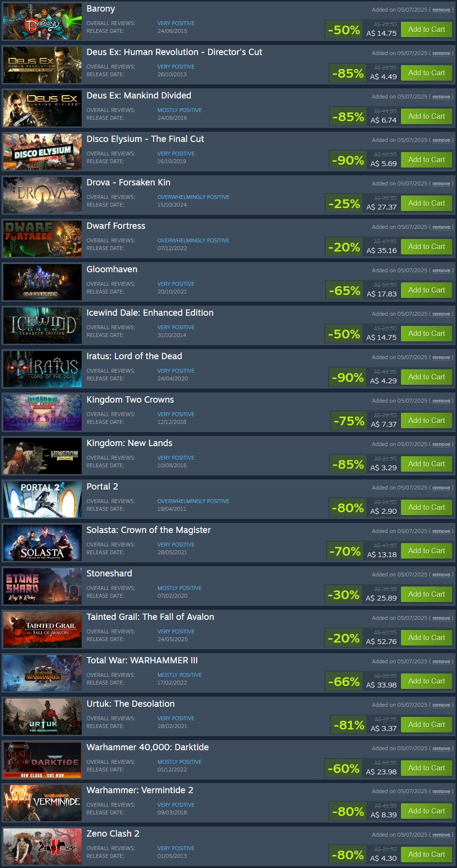This screenshot has height=868, width=457.
Task: Open the Gloomhaven capsule image
Action: click(43, 282)
